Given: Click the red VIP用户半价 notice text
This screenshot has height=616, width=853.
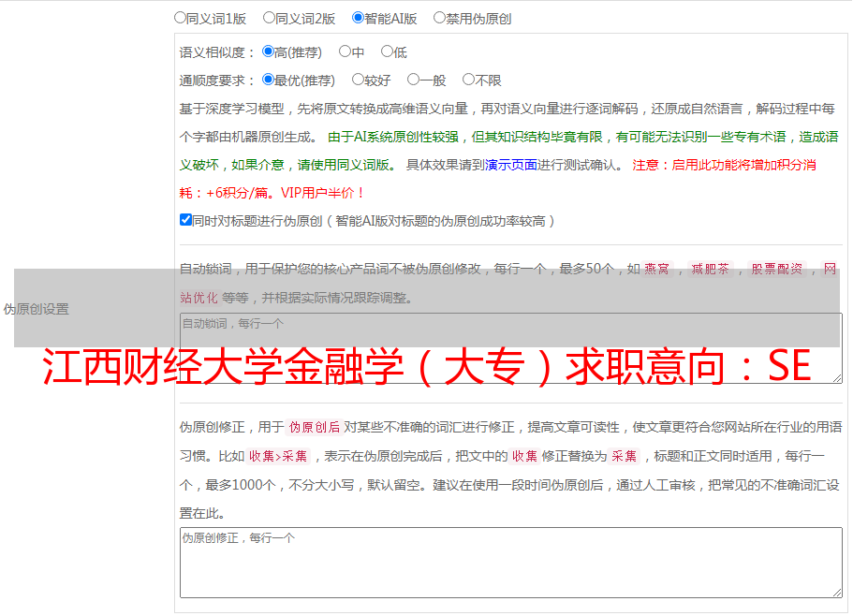Looking at the screenshot, I should tap(322, 193).
